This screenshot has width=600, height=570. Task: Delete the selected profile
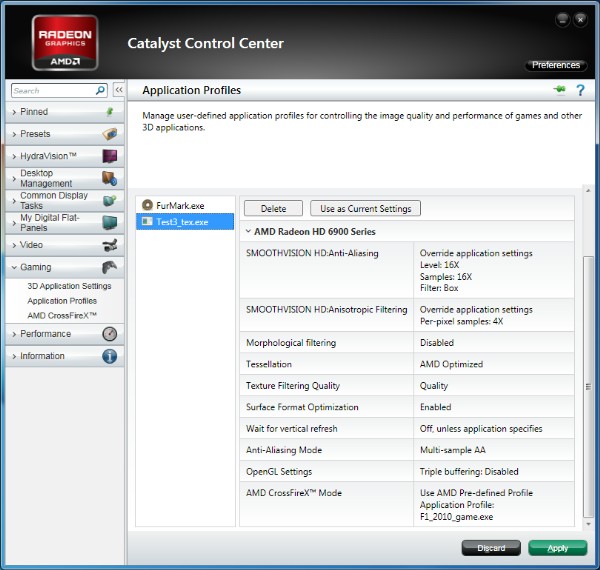pyautogui.click(x=273, y=208)
